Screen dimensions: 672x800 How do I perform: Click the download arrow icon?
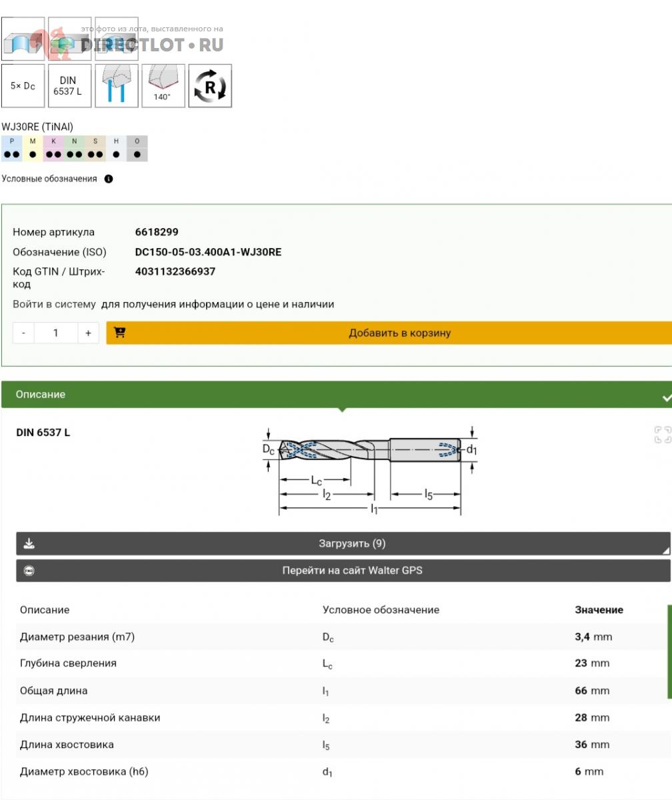[x=29, y=544]
